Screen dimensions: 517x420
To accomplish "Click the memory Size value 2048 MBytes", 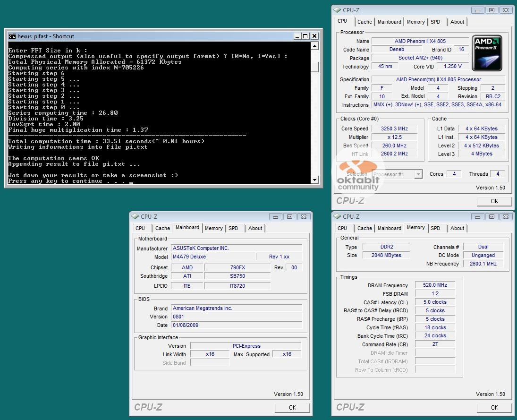I will (x=386, y=256).
